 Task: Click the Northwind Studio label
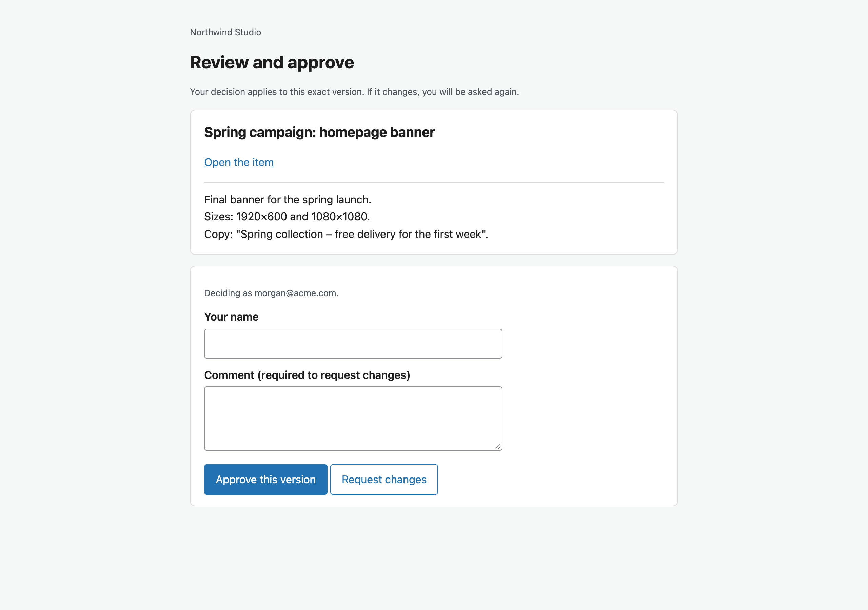(x=225, y=32)
